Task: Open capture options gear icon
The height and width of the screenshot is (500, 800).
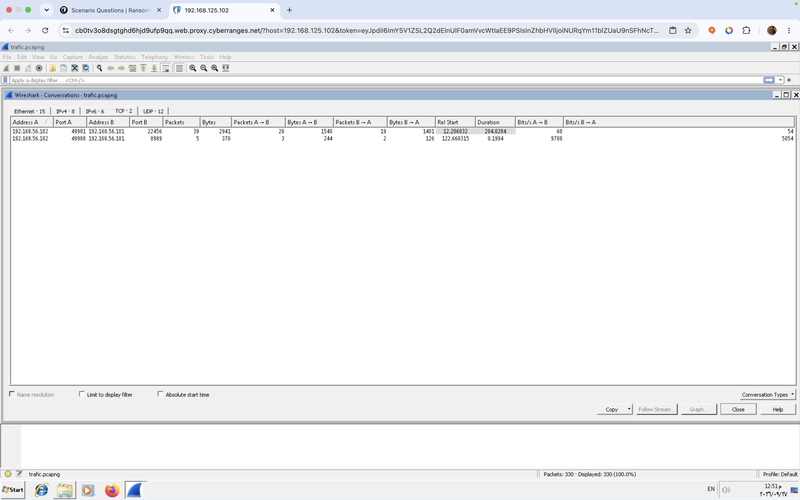Action: click(39, 68)
